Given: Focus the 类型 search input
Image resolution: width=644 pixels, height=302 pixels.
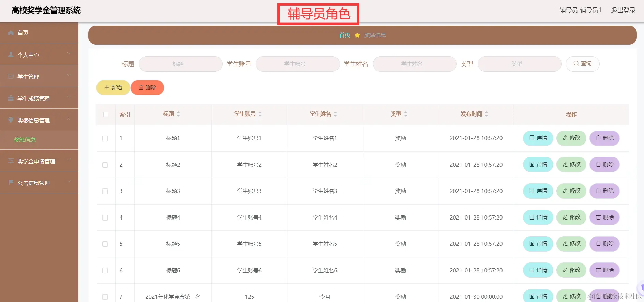Looking at the screenshot, I should (520, 64).
